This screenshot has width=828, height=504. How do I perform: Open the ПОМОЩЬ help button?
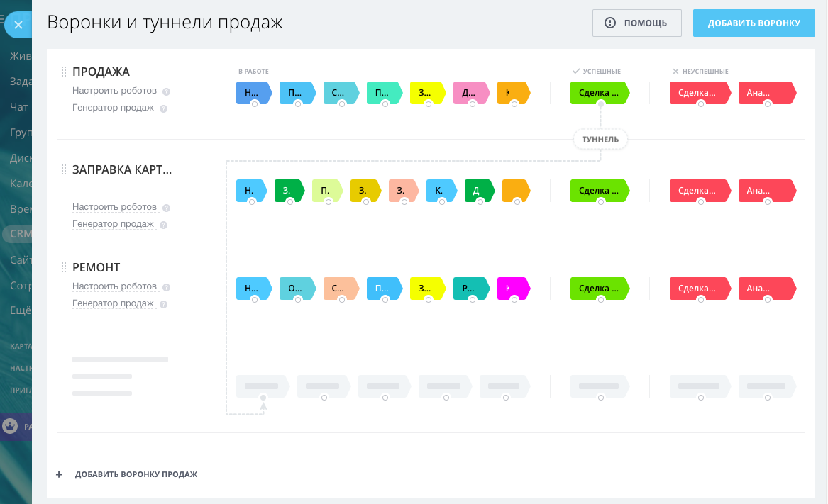tap(636, 23)
